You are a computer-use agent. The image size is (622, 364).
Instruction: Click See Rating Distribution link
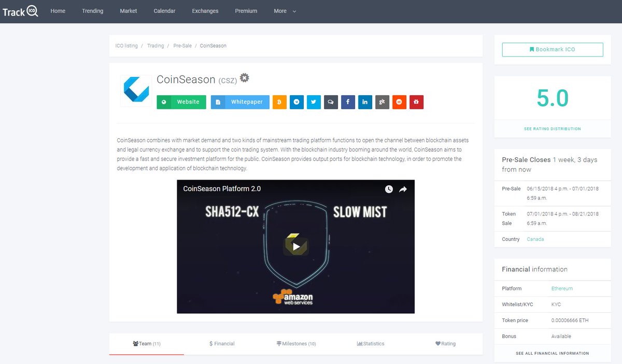pyautogui.click(x=553, y=129)
